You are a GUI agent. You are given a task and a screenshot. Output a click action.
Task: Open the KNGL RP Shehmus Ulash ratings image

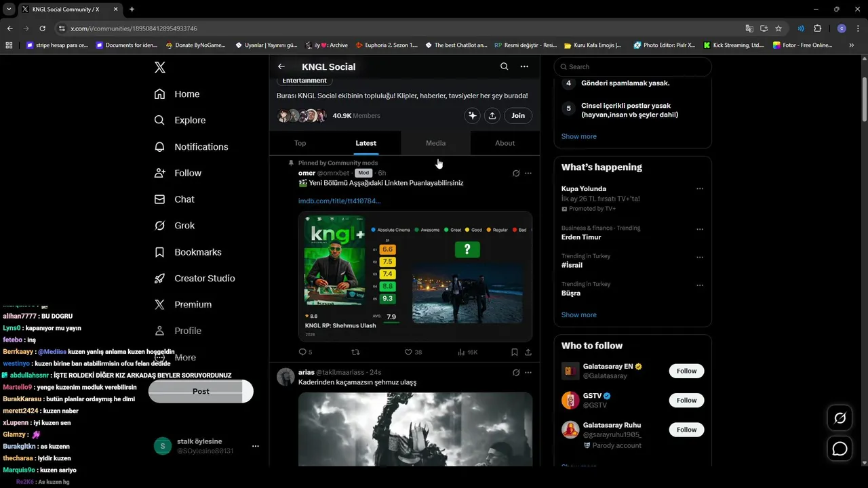[415, 277]
